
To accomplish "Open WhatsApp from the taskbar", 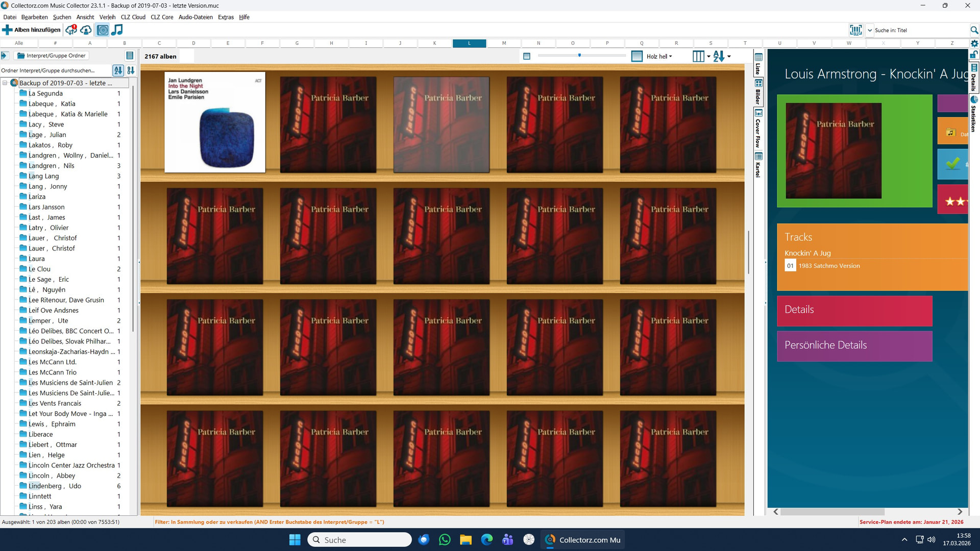I will [x=445, y=540].
